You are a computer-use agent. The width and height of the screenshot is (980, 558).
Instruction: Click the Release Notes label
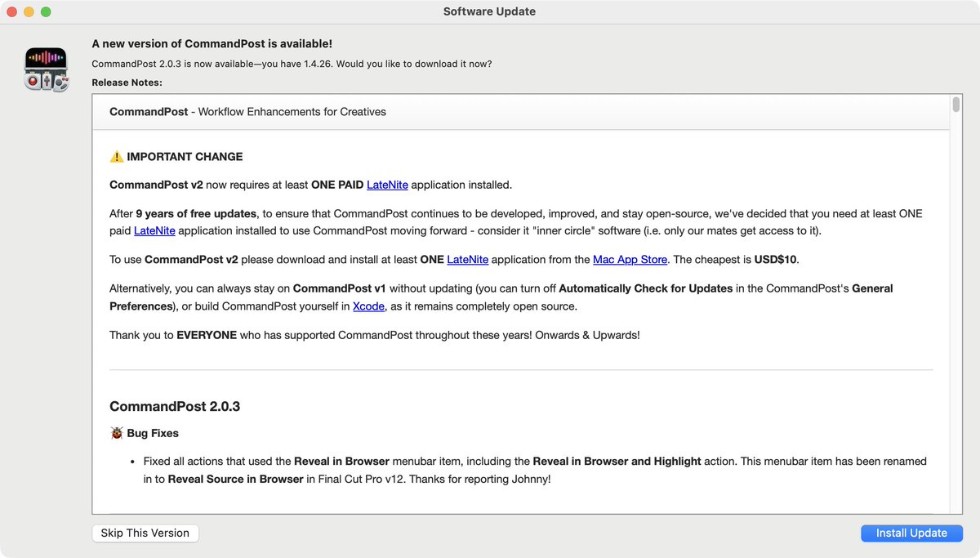click(127, 83)
